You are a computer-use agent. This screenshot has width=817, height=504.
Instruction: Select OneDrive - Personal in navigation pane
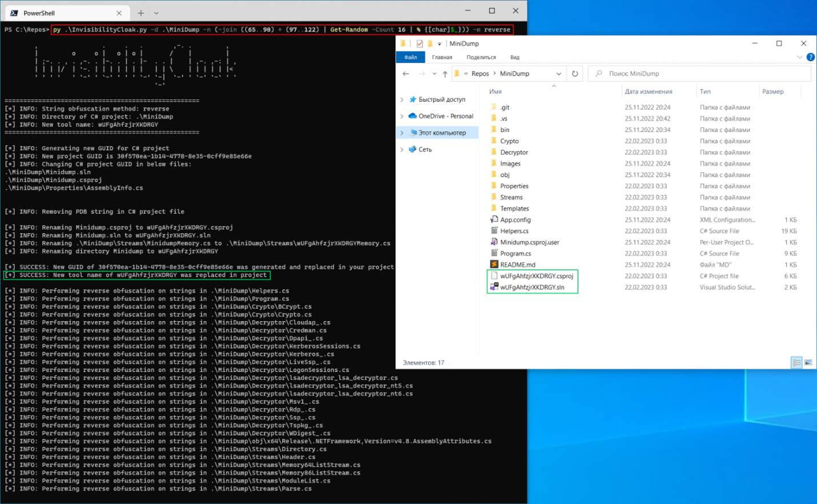click(x=441, y=116)
